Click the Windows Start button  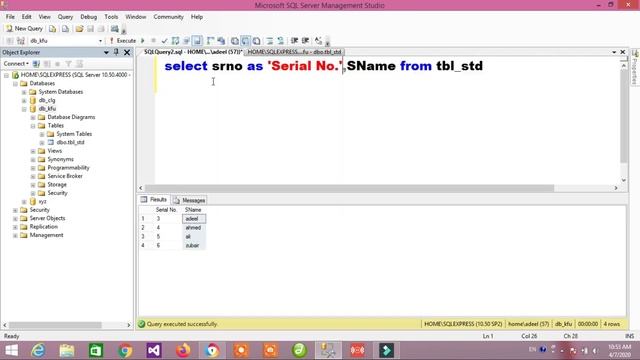(11, 351)
